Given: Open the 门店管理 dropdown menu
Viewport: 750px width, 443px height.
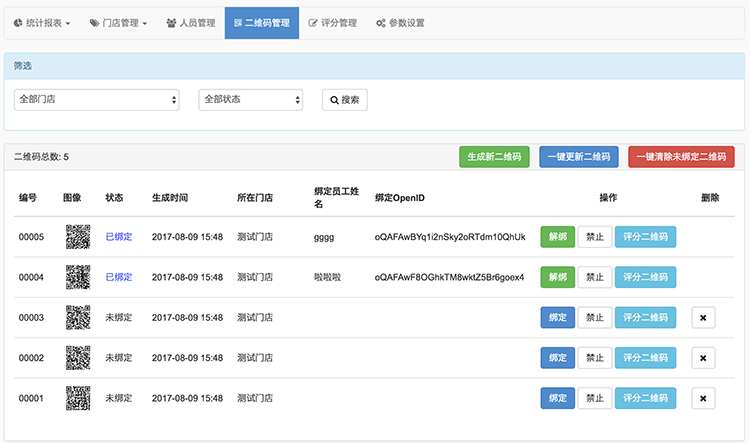Looking at the screenshot, I should pyautogui.click(x=118, y=23).
